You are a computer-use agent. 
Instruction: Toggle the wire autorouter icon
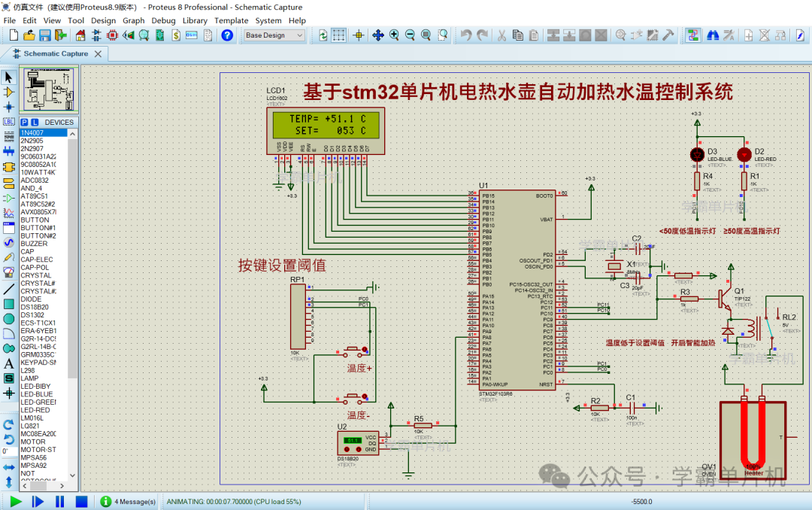click(x=693, y=35)
